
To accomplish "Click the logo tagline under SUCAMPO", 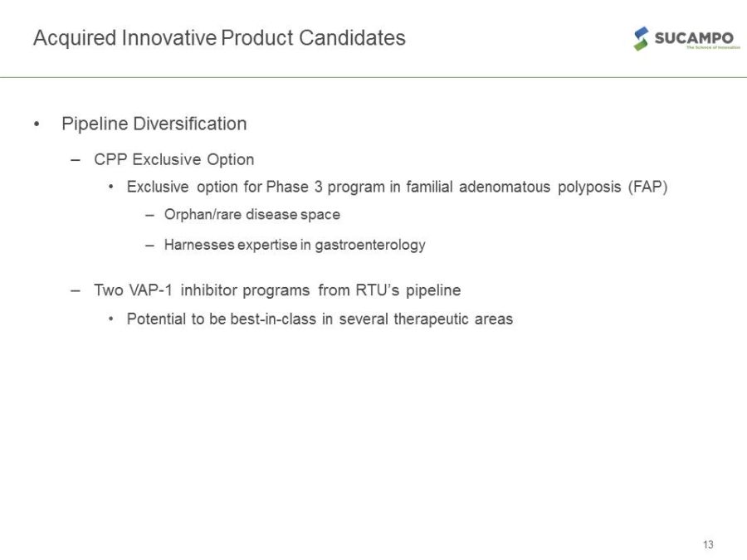I will click(x=711, y=48).
